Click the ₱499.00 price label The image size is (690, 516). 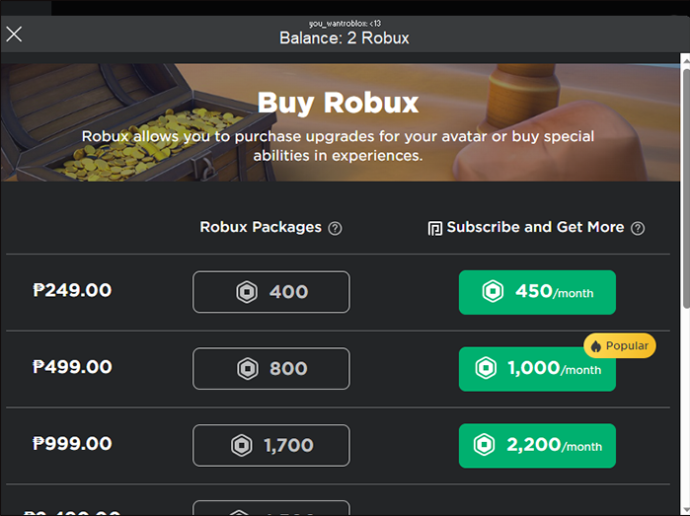click(x=73, y=367)
